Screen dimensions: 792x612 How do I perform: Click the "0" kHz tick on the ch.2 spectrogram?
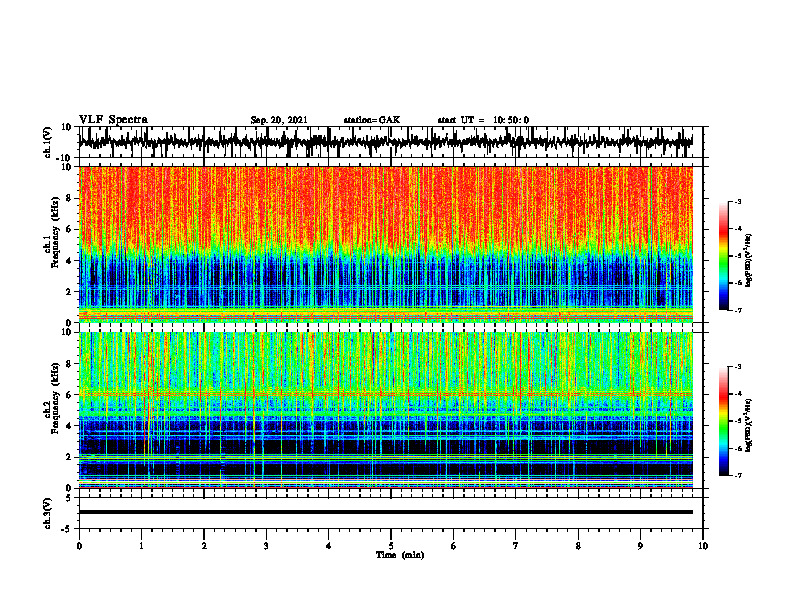(x=69, y=488)
